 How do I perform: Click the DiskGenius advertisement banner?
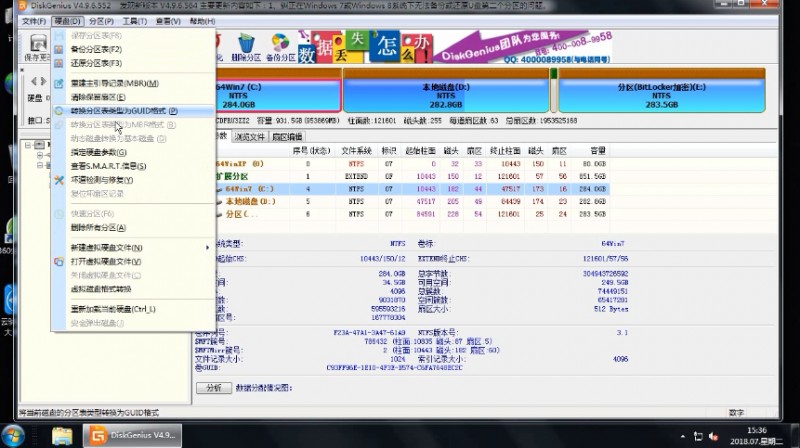tap(455, 47)
